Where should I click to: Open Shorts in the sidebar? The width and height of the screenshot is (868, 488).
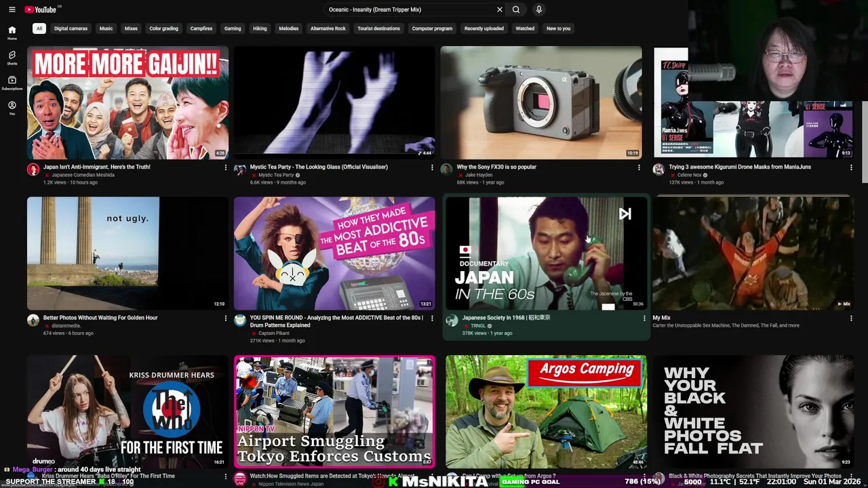point(12,58)
